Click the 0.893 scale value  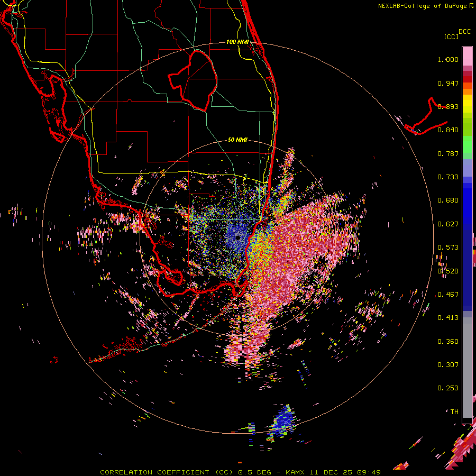(x=448, y=106)
